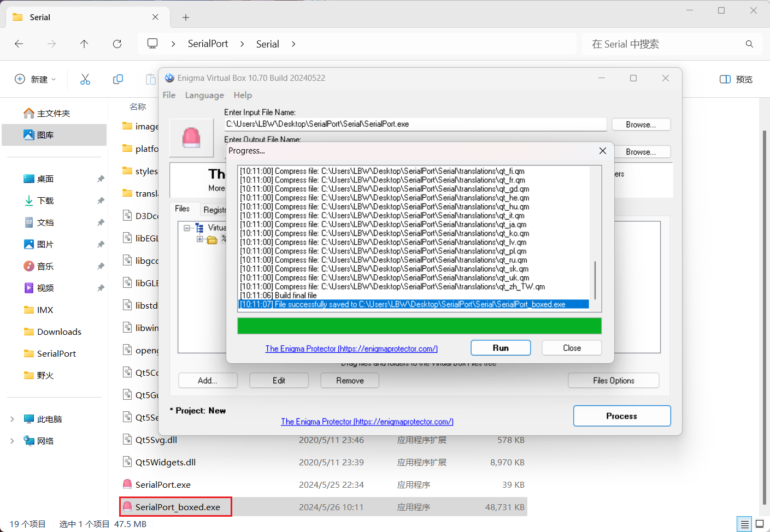Image resolution: width=770 pixels, height=532 pixels.
Task: Open Files Options button
Action: click(614, 381)
